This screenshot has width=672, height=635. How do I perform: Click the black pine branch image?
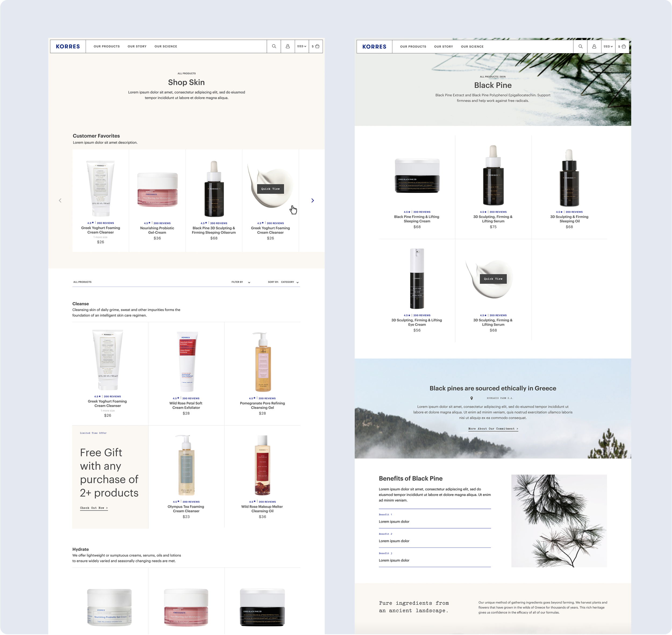point(559,521)
